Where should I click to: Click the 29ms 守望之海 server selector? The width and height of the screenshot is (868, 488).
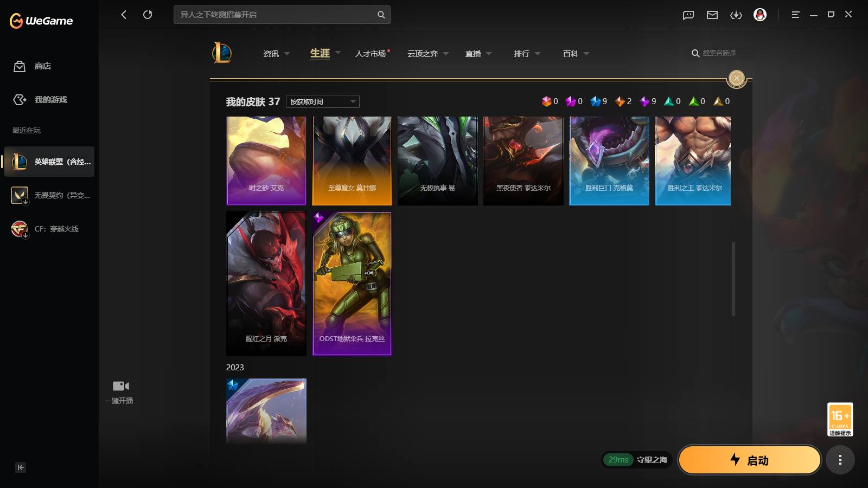pos(637,460)
